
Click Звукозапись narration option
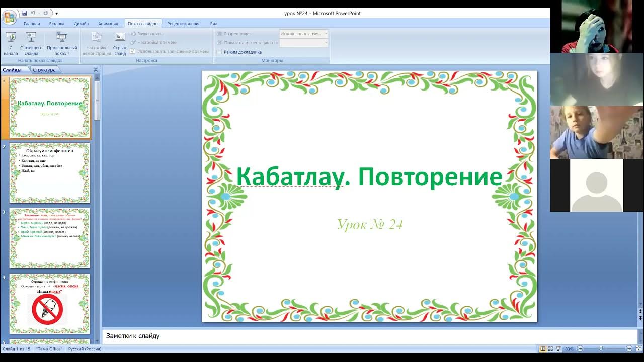point(146,34)
